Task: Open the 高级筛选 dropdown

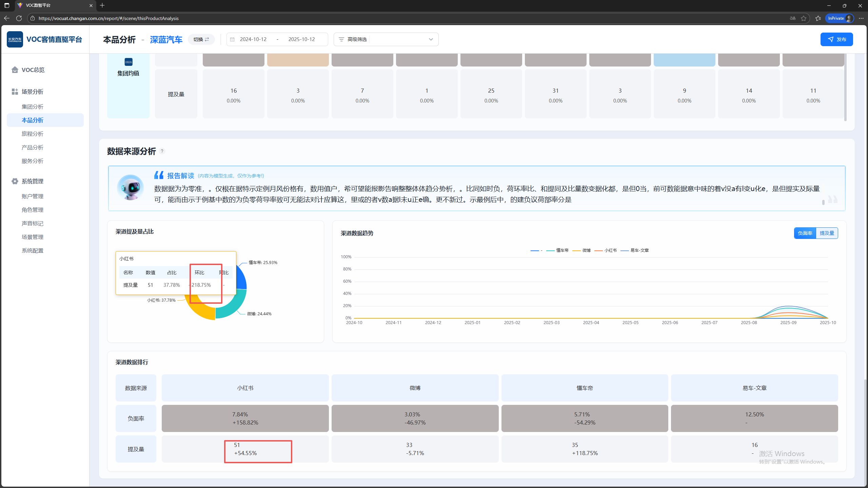Action: tap(386, 39)
